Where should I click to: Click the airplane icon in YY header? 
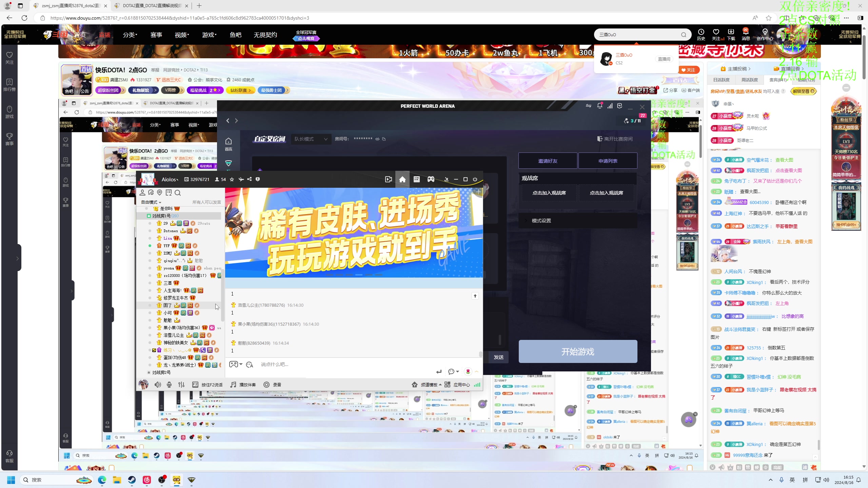(x=241, y=179)
